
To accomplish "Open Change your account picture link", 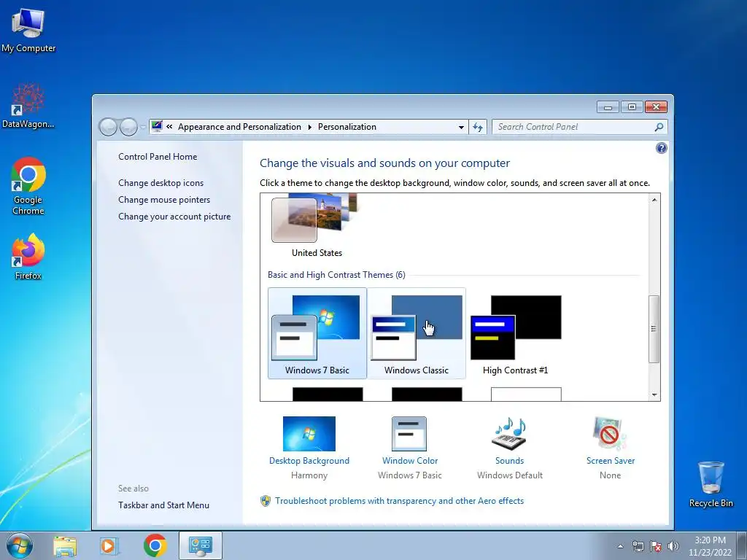I will tap(174, 216).
